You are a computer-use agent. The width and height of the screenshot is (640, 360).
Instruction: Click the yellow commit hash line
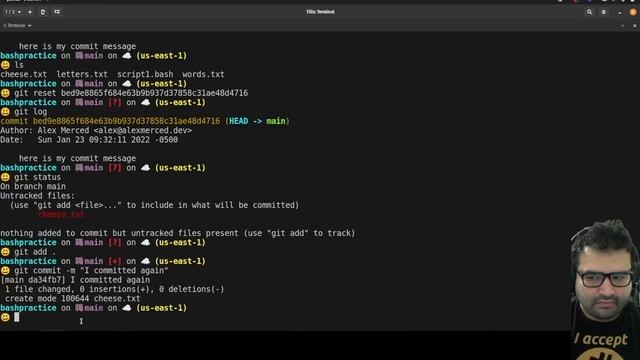click(145, 121)
